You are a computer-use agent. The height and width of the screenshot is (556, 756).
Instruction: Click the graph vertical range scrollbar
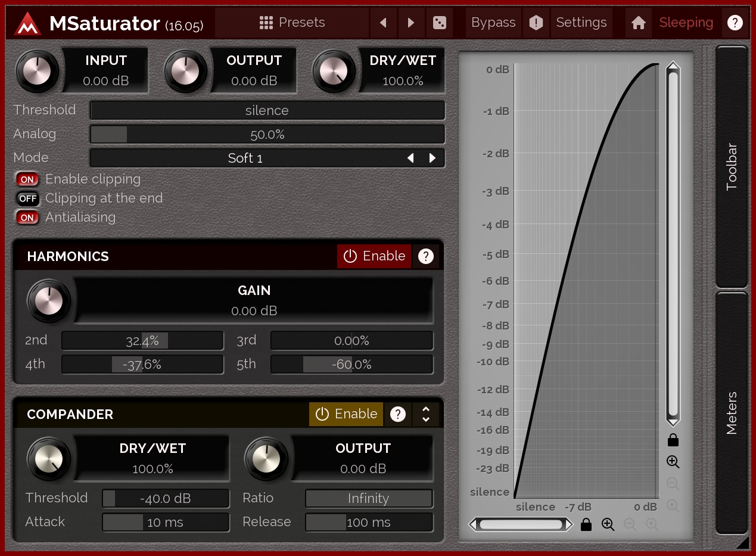point(673,244)
